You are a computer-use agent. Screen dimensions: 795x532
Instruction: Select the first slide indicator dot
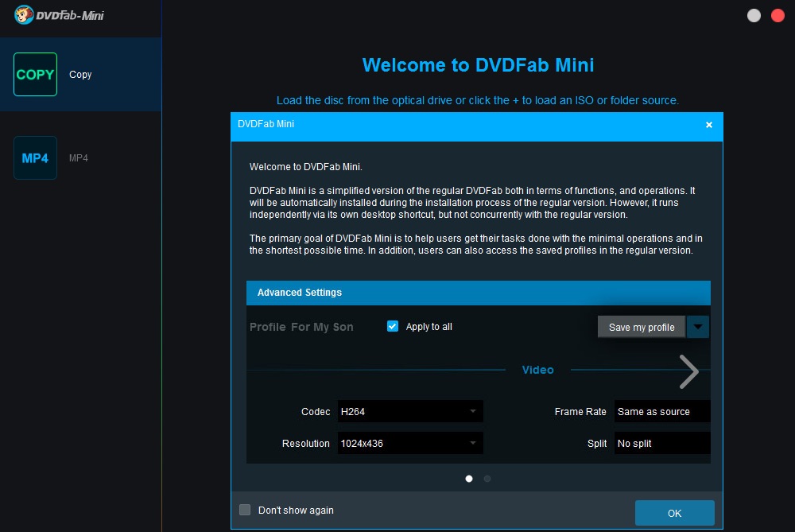click(469, 479)
